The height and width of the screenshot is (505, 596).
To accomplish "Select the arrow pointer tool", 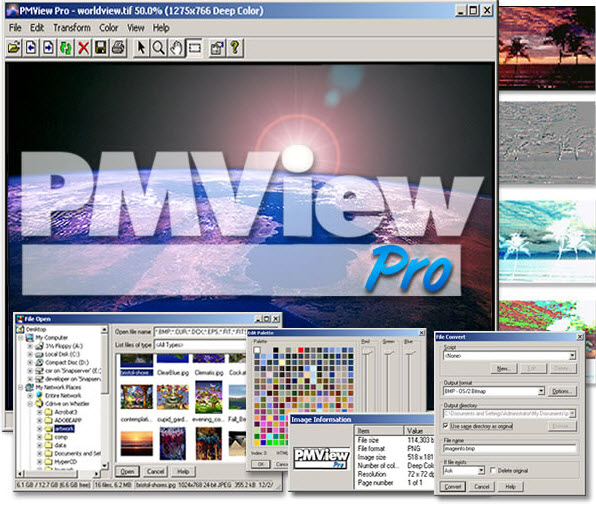I will click(141, 48).
